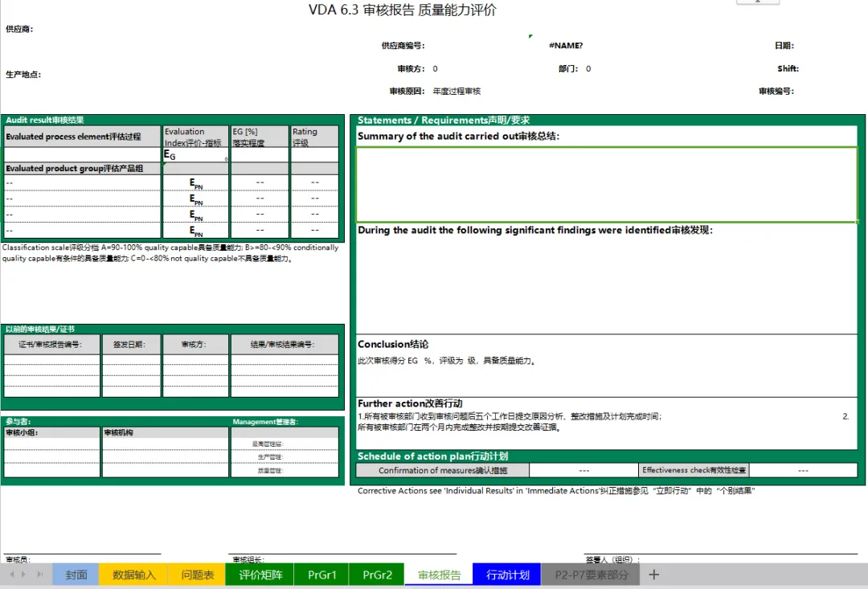Select the audit summary input box

click(x=606, y=184)
